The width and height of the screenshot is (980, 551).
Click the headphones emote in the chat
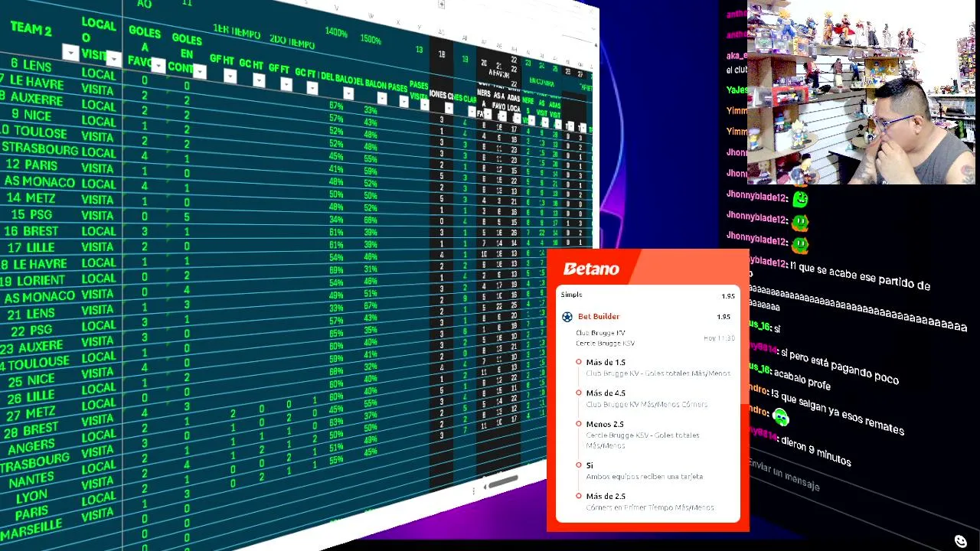click(x=780, y=417)
